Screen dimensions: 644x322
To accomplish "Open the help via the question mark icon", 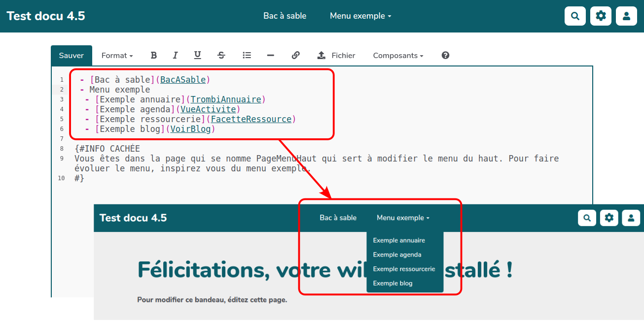I will (x=445, y=55).
